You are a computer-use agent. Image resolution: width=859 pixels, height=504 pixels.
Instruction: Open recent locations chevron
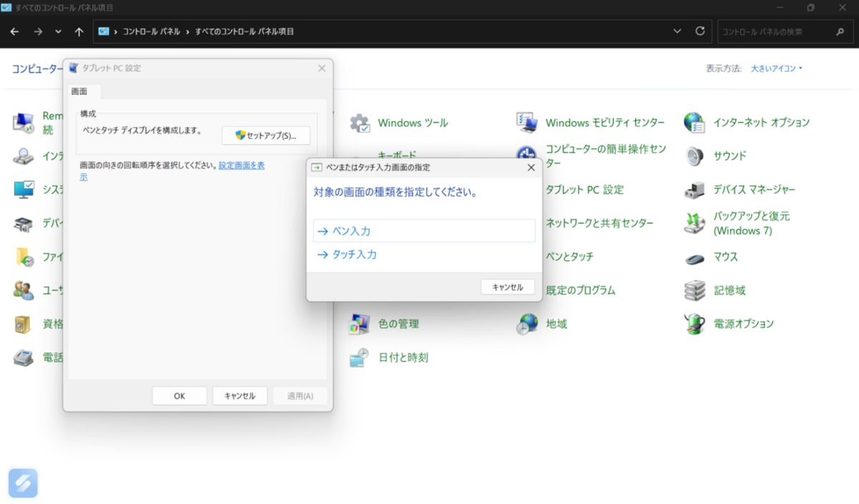click(x=58, y=31)
